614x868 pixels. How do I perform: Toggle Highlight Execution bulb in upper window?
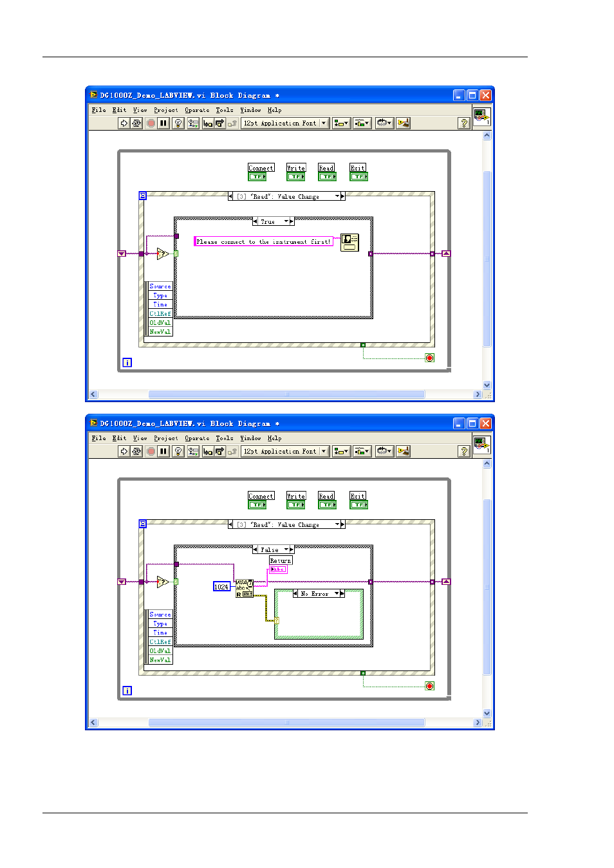178,123
